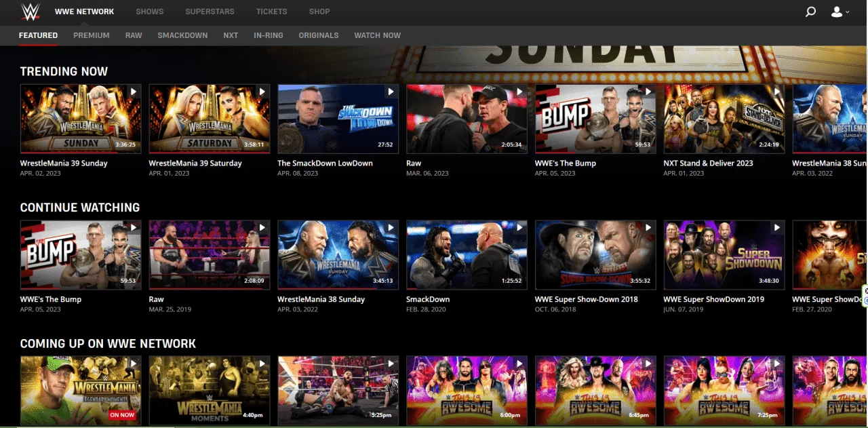Click the 3:36:25 duration label
Viewport: 868px width, 428px height.
[125, 144]
